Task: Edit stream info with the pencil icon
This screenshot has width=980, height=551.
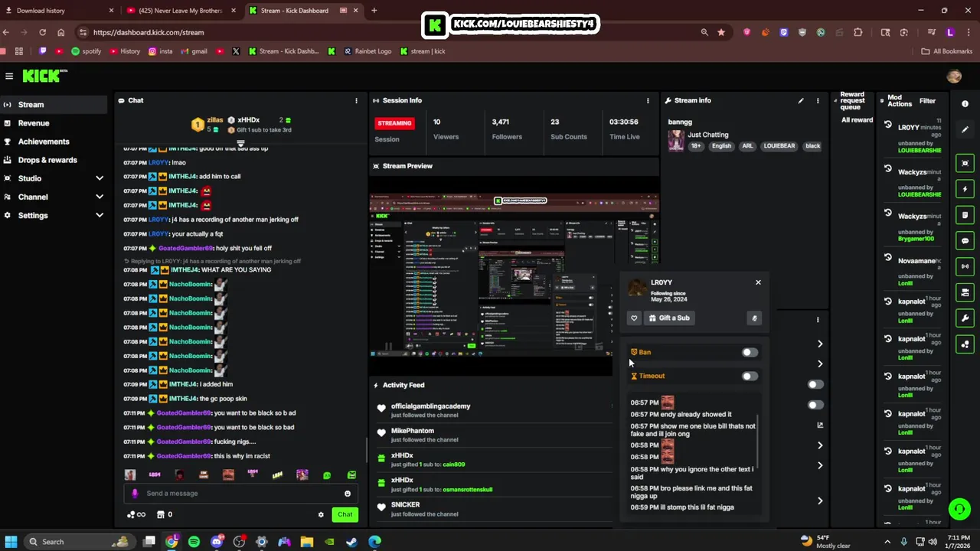Action: pos(801,100)
